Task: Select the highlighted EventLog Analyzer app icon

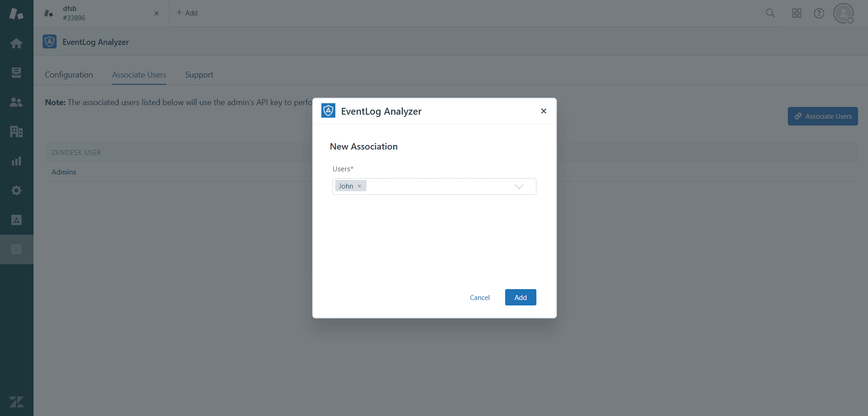Action: coord(16,249)
